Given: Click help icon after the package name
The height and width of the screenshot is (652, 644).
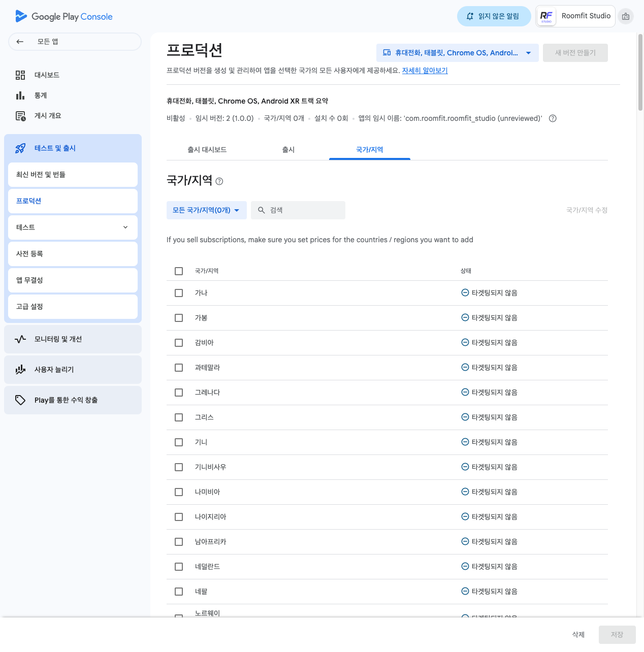Looking at the screenshot, I should pyautogui.click(x=553, y=118).
